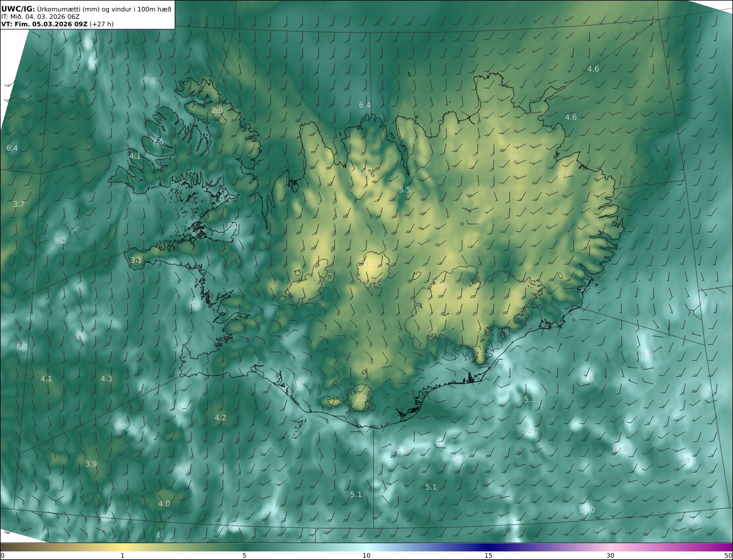The height and width of the screenshot is (560, 733).
Task: Click the 5.5 value on the map
Action: pos(405,190)
